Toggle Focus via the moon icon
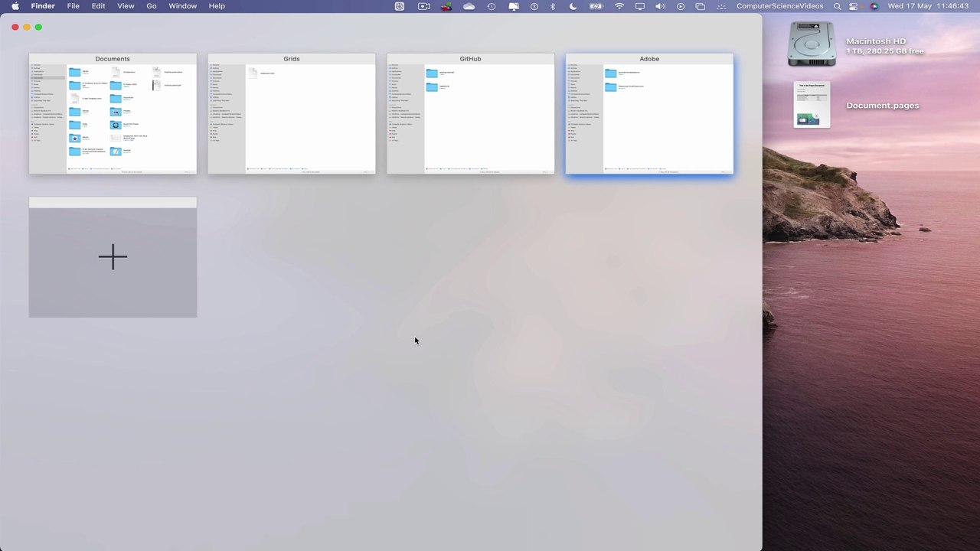This screenshot has width=980, height=551. pos(573,6)
